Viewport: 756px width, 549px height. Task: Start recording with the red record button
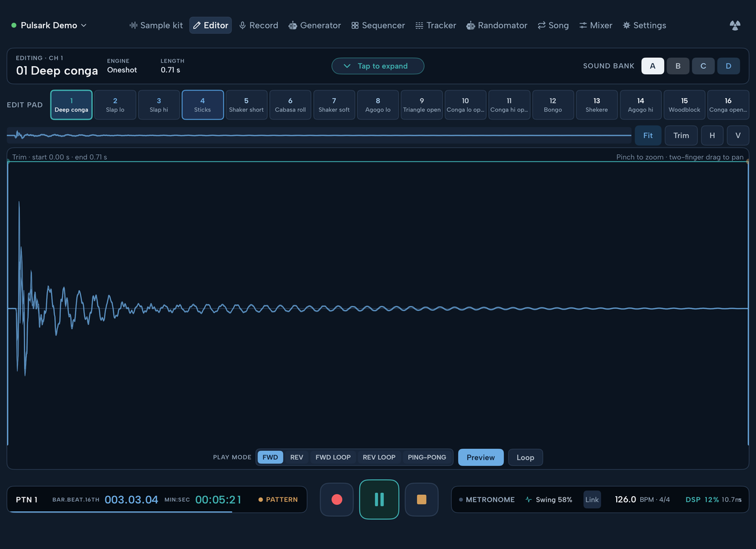coord(336,499)
